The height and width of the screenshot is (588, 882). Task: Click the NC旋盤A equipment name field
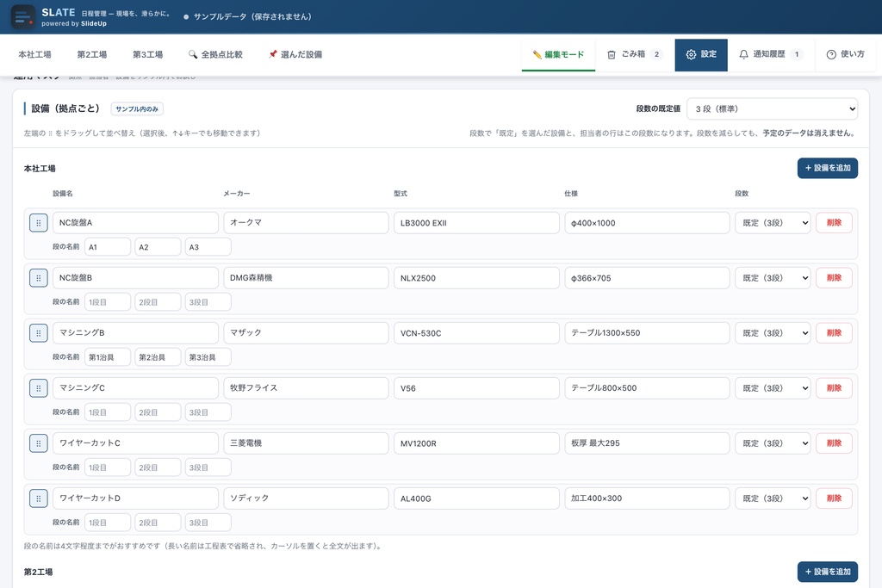pos(135,223)
